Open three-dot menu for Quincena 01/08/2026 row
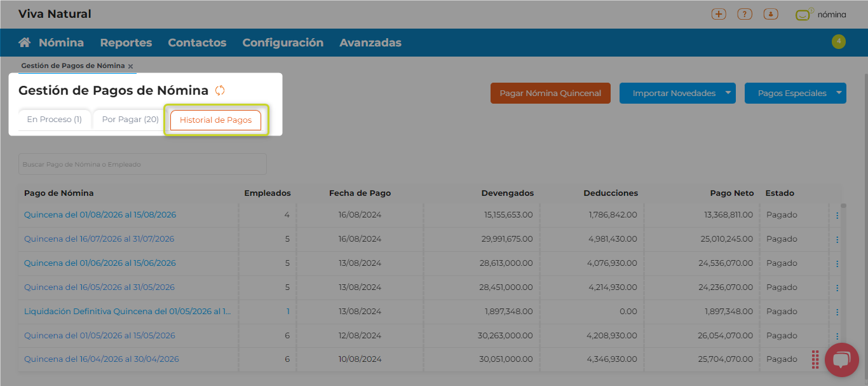Screen dimensions: 868x386 pyautogui.click(x=837, y=216)
